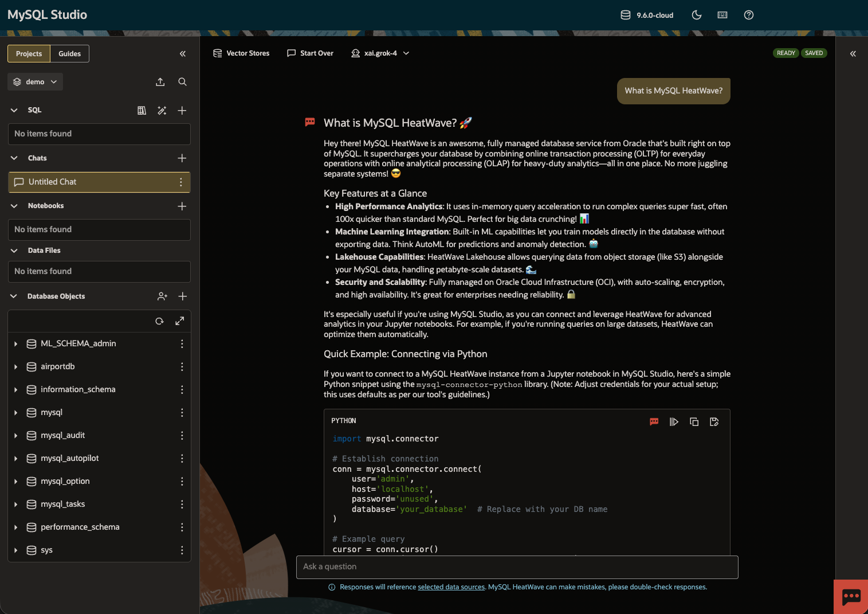Click the selected data sources link
The image size is (868, 614).
(x=451, y=586)
